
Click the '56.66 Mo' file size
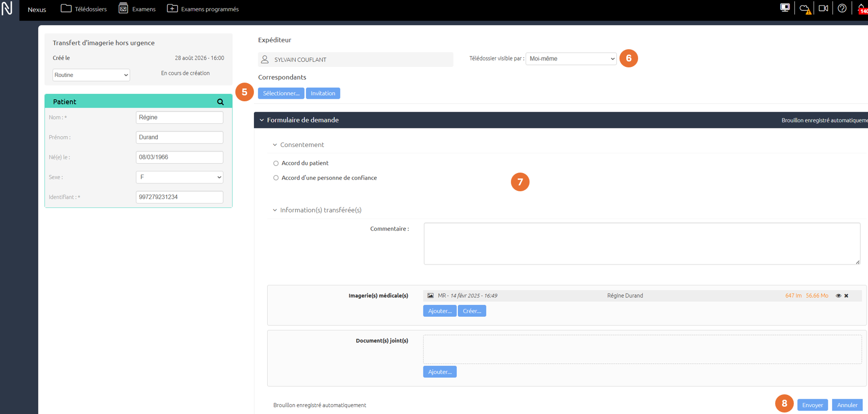817,296
